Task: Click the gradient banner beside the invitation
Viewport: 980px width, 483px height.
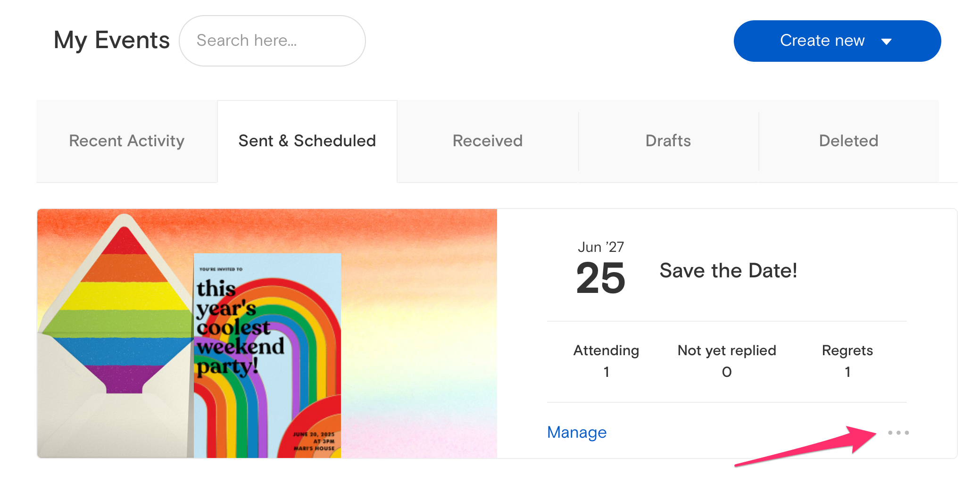Action: (x=419, y=333)
